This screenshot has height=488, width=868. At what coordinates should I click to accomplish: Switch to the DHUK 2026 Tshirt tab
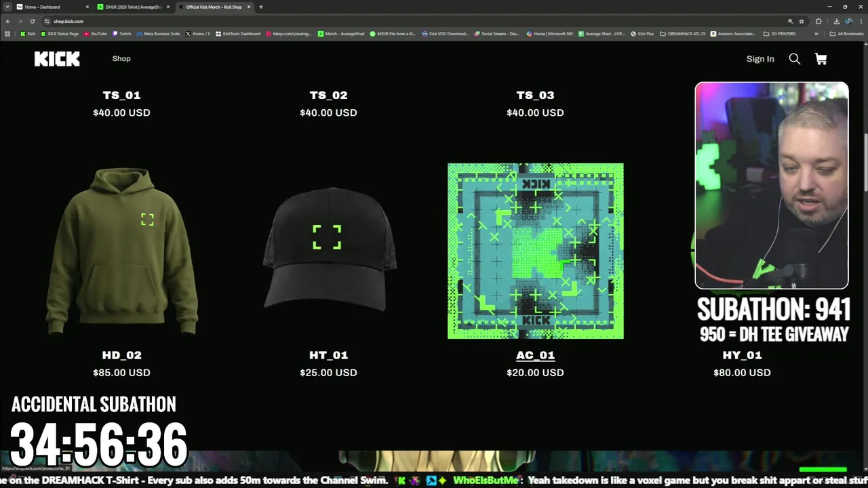pyautogui.click(x=133, y=7)
